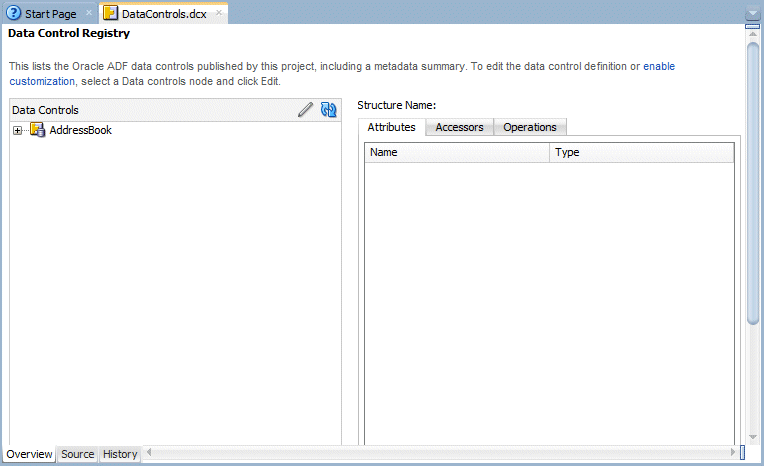Click the Type column header

pos(642,153)
